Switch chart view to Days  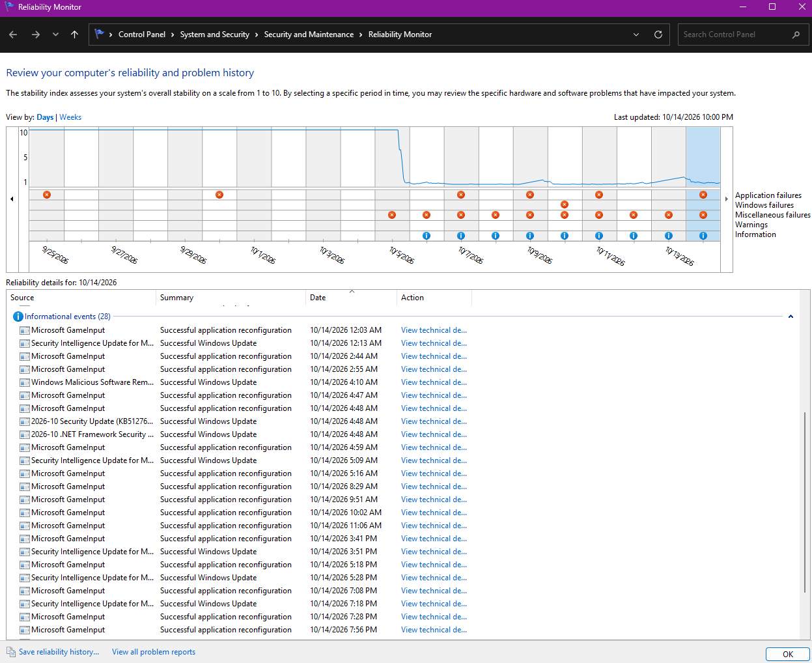45,117
